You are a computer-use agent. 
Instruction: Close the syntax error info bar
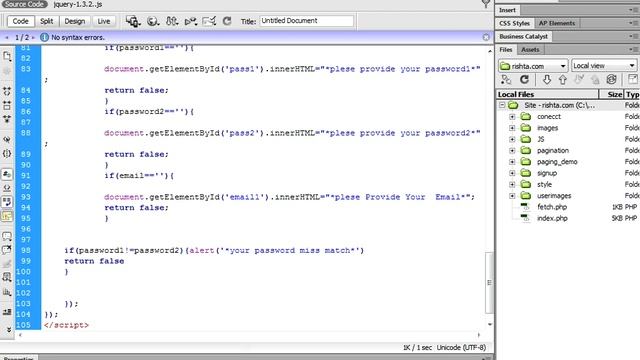[x=486, y=37]
